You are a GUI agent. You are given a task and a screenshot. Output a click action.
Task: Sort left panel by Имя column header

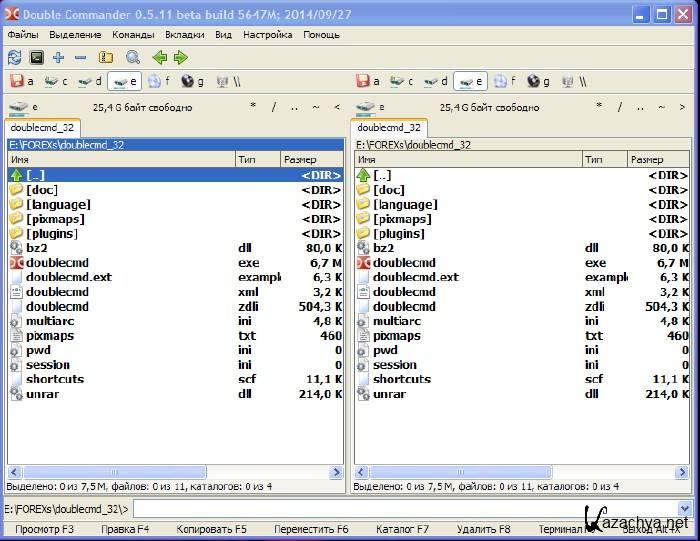pos(120,159)
